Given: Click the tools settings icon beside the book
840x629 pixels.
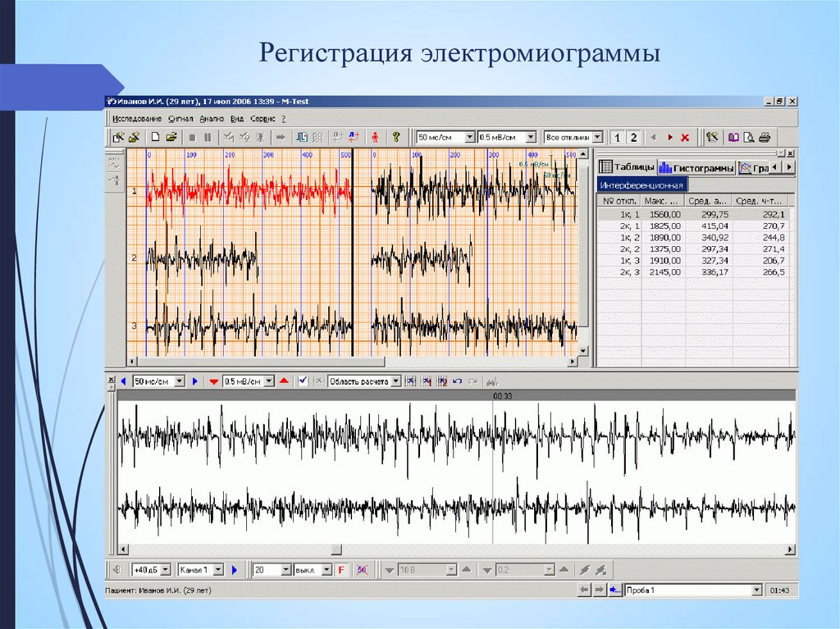Looking at the screenshot, I should click(x=712, y=137).
